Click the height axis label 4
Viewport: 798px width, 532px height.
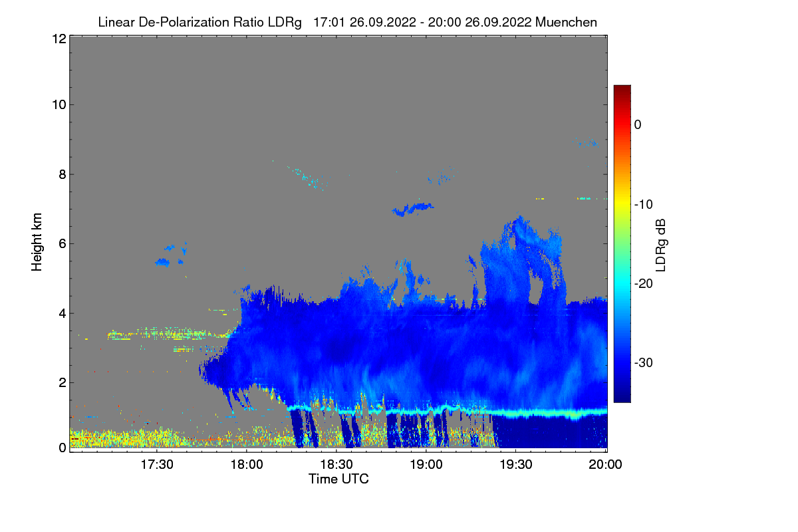point(61,313)
